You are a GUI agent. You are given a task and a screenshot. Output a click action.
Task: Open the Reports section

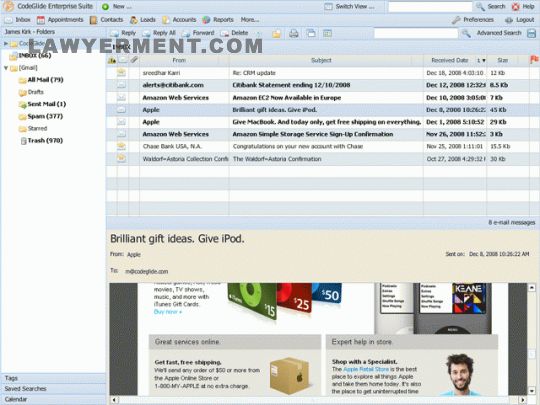pos(218,20)
